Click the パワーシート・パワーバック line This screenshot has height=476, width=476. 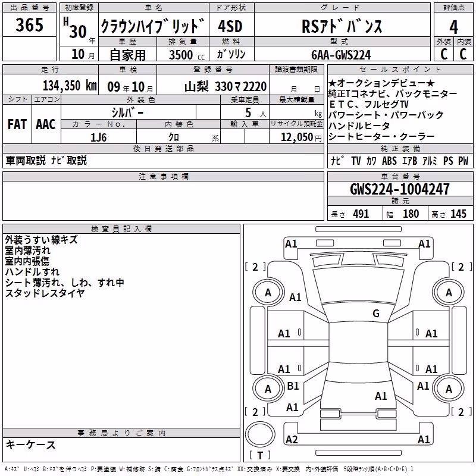[386, 115]
